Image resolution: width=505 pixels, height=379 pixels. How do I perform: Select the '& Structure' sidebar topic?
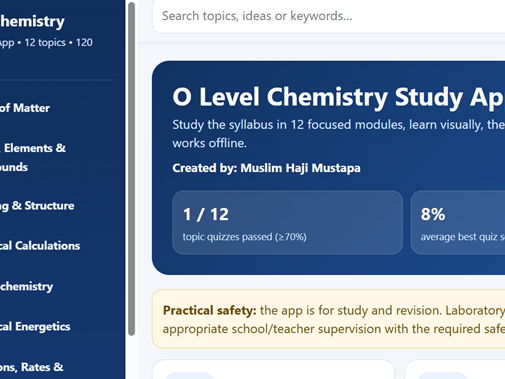[x=37, y=206]
